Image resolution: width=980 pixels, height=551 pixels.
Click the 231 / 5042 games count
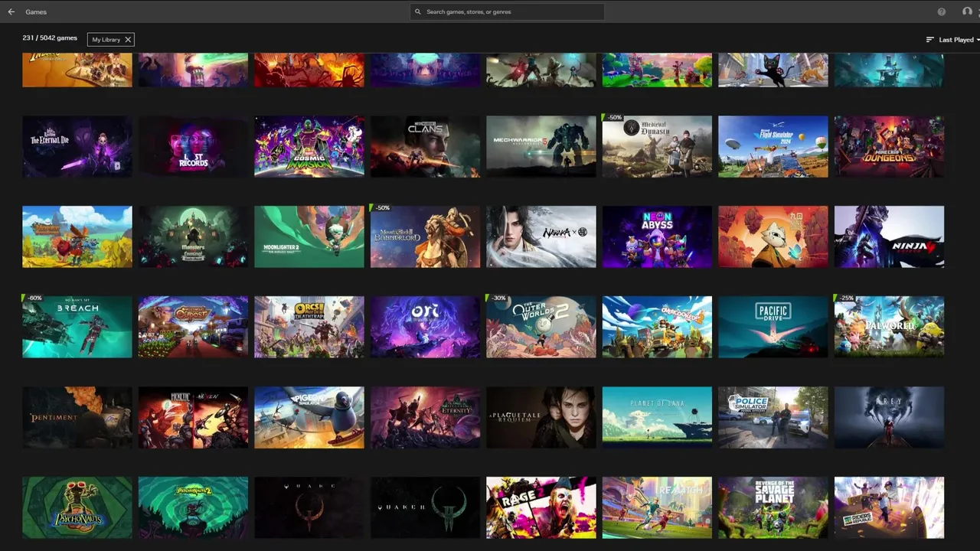pos(50,37)
